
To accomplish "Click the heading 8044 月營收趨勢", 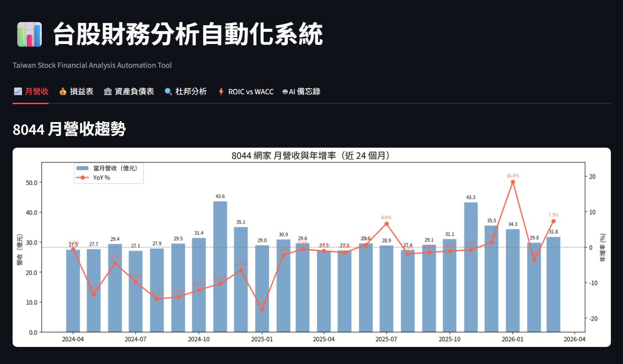I will click(x=70, y=130).
